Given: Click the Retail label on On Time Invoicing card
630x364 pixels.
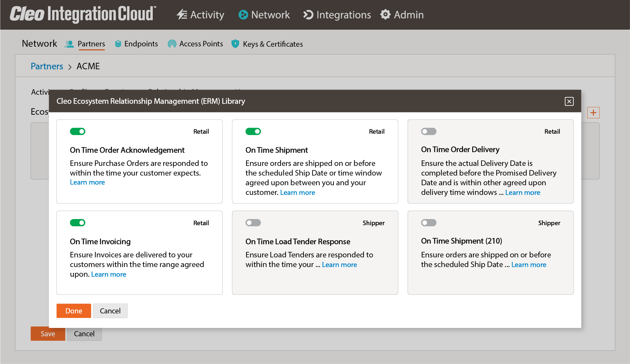Looking at the screenshot, I should click(x=201, y=223).
